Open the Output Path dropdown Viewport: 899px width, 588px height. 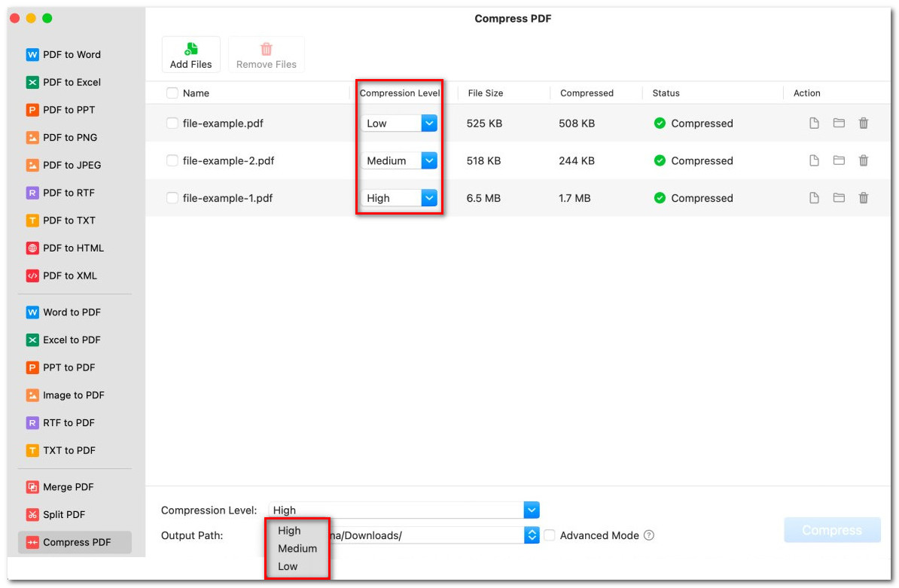click(532, 535)
